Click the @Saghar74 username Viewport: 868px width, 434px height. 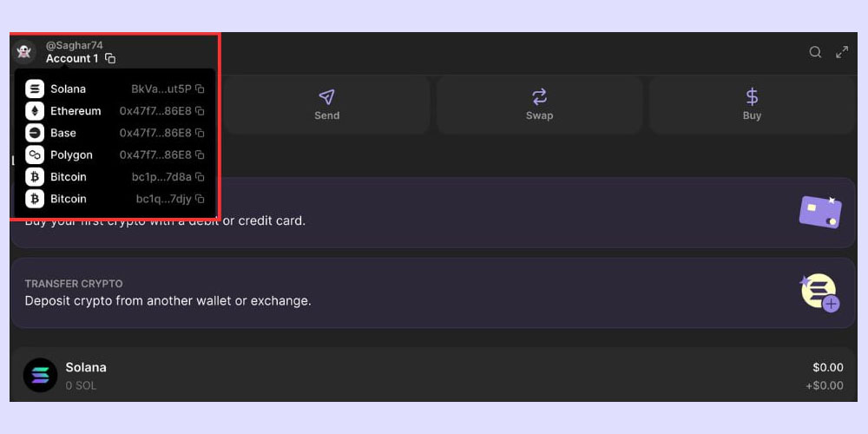point(74,45)
